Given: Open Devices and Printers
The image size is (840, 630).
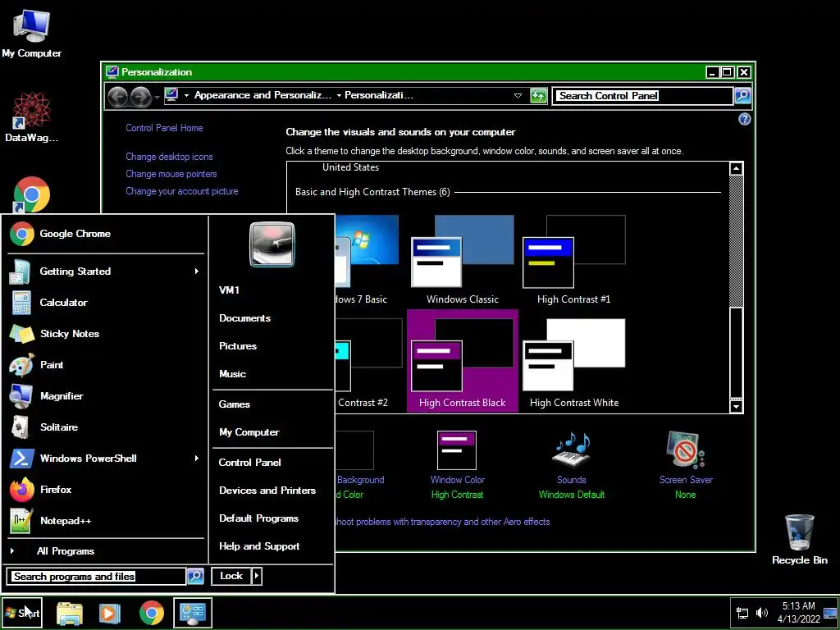Looking at the screenshot, I should [x=267, y=491].
